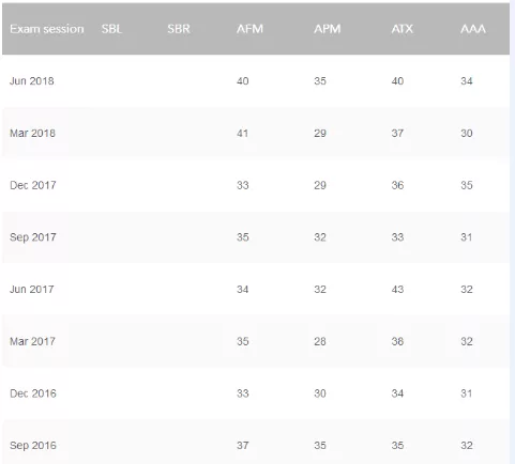
Task: Click ATX value 36 for Dec 2017
Action: tap(397, 185)
